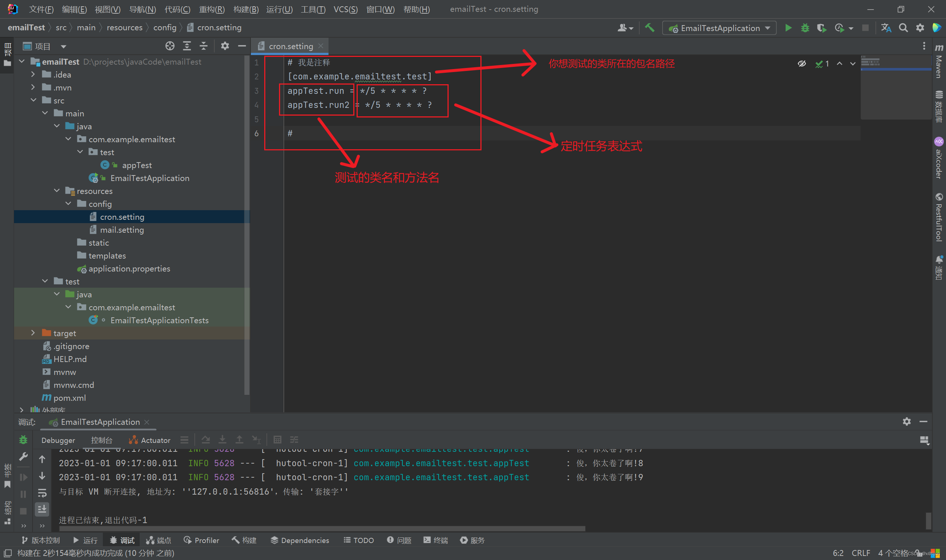The width and height of the screenshot is (946, 560).
Task: Click the green Run application icon
Action: (788, 28)
